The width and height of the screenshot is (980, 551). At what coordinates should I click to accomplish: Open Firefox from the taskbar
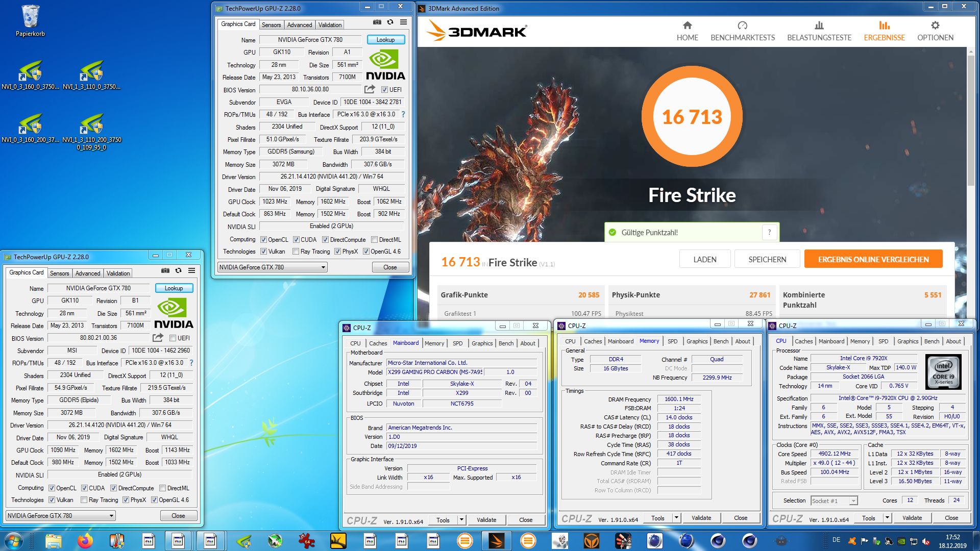click(x=85, y=541)
